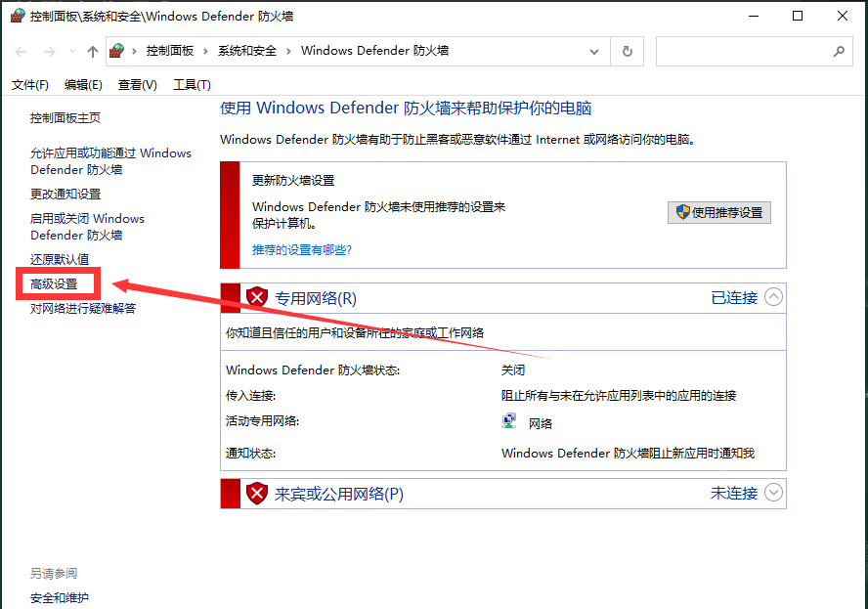The image size is (868, 609).
Task: Click the window title bar firewall icon
Action: pyautogui.click(x=18, y=16)
